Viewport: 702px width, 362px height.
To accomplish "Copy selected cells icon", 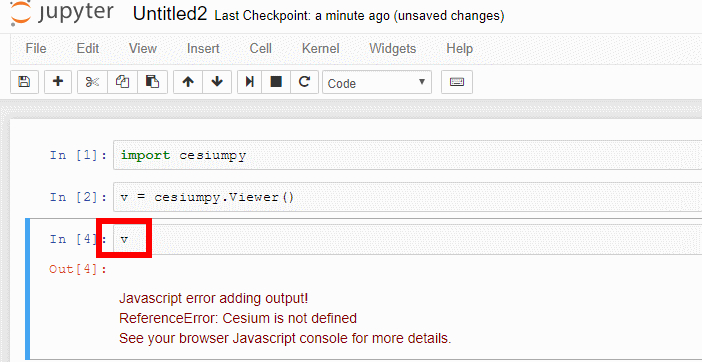I will [122, 82].
